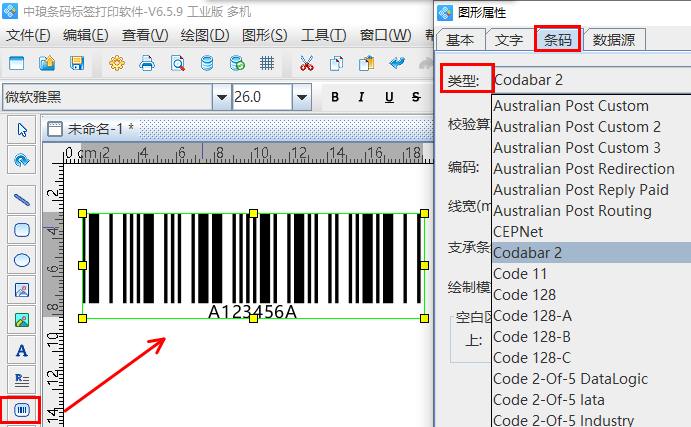Choose Code 2-Of-5 Iata option
The image size is (691, 427).
click(591, 400)
